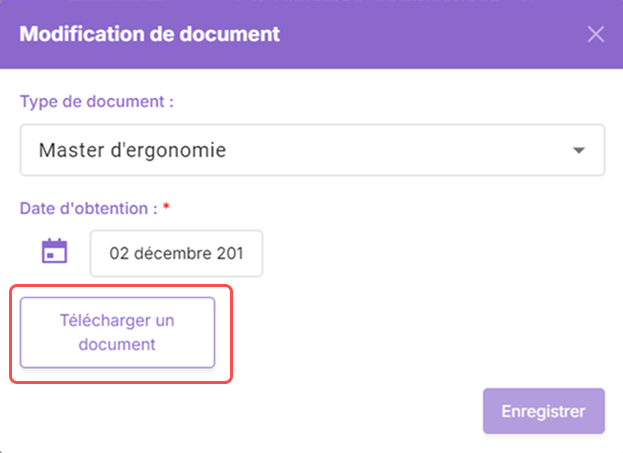Open the Type de document combo box

312,150
